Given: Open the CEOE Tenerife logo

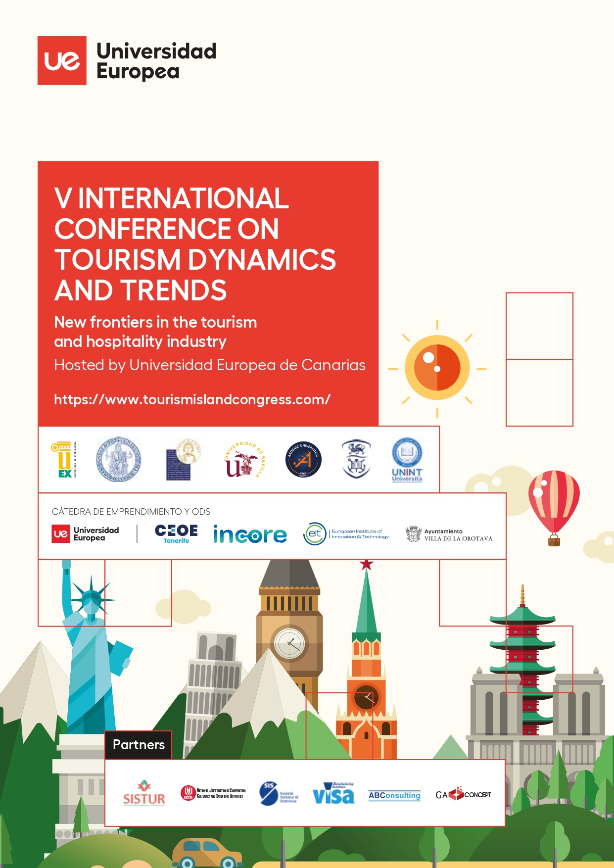Looking at the screenshot, I should tap(176, 534).
